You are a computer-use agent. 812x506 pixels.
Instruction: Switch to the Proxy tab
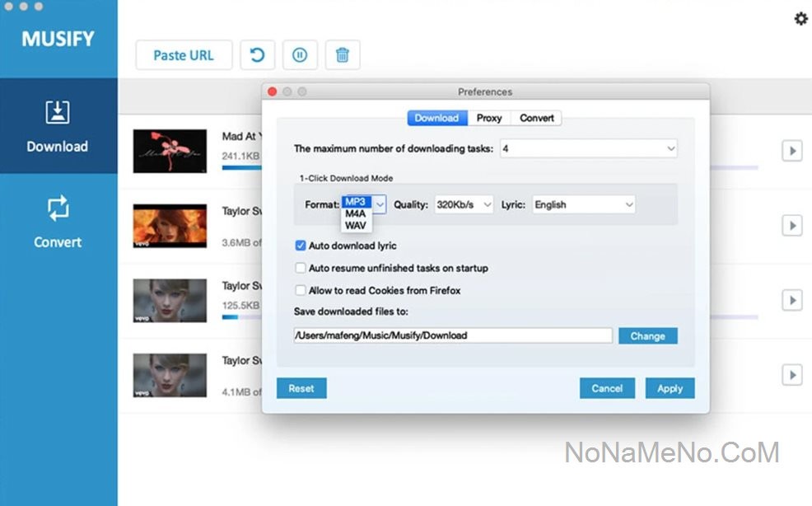click(488, 118)
